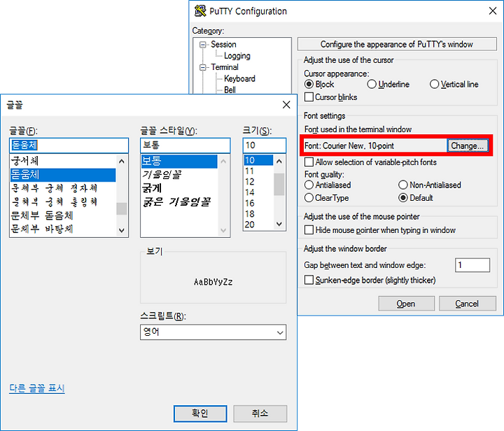This screenshot has width=504, height=431.
Task: Select 굵게 bold style
Action: (x=179, y=188)
